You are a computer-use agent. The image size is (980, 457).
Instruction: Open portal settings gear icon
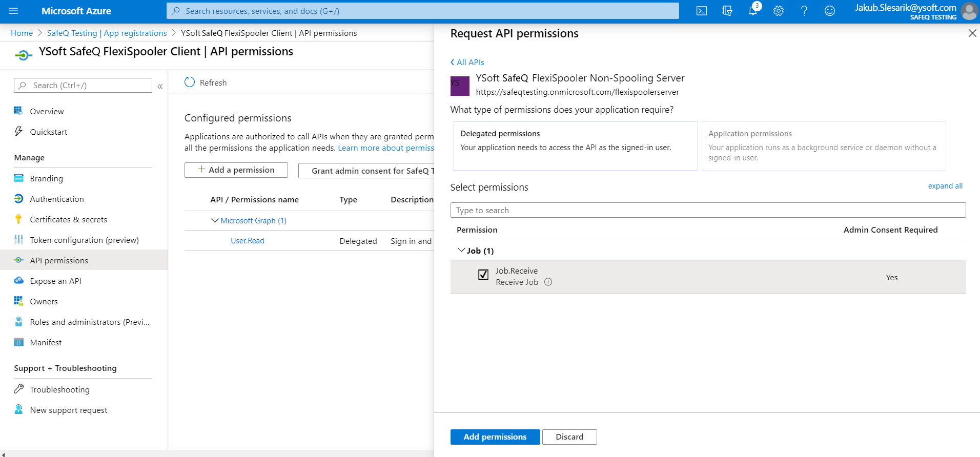778,11
